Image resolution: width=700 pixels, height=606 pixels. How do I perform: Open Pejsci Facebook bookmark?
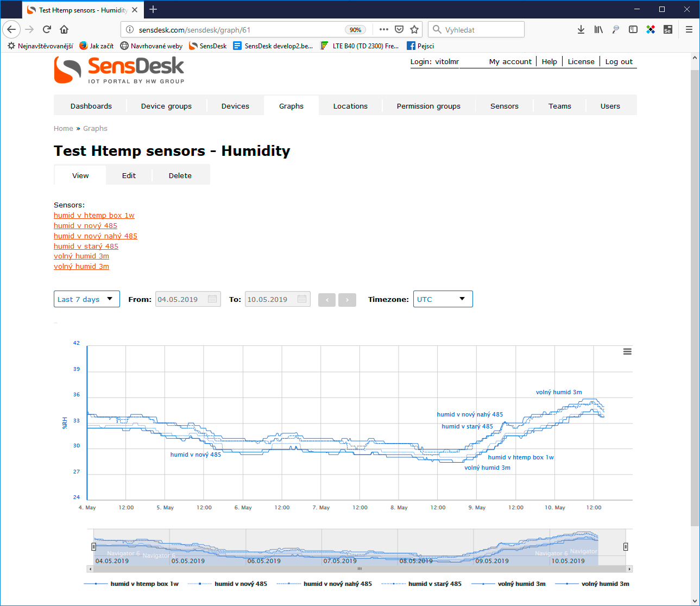point(420,46)
